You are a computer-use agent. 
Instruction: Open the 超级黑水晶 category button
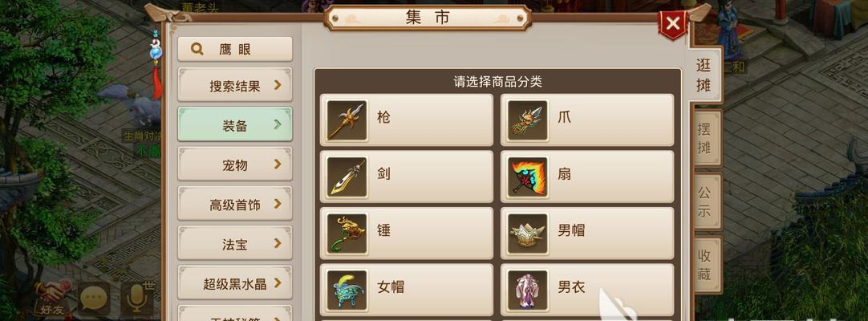235,282
